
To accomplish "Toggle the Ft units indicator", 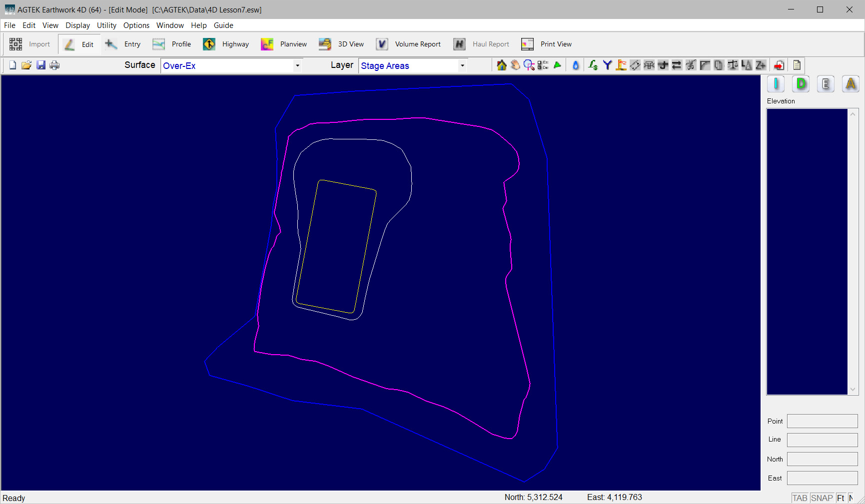I will (841, 498).
